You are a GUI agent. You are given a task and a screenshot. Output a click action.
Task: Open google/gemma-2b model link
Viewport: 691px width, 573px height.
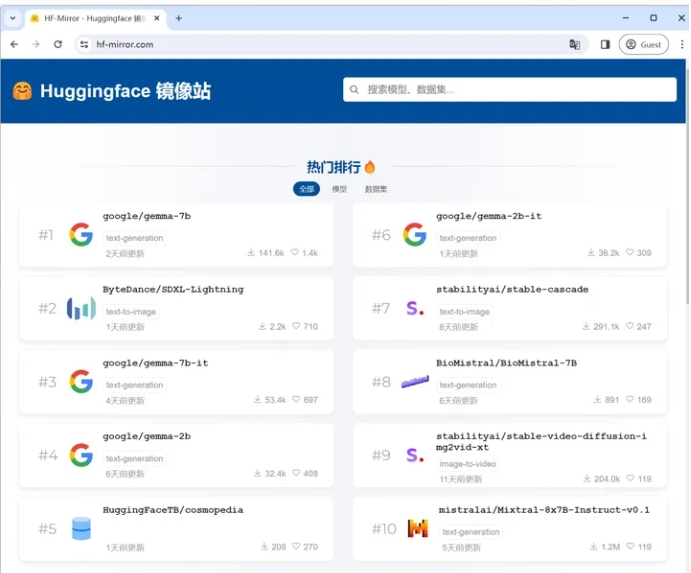(x=147, y=436)
